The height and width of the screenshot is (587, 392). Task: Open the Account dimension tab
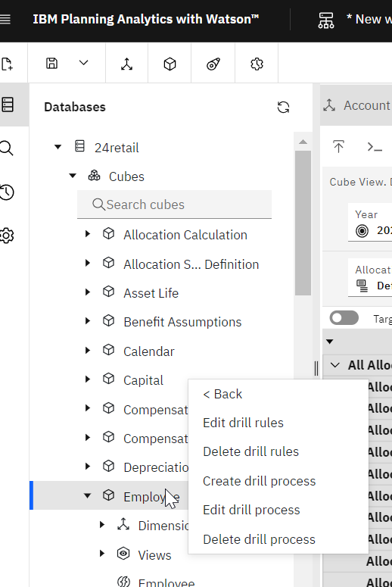(x=357, y=105)
